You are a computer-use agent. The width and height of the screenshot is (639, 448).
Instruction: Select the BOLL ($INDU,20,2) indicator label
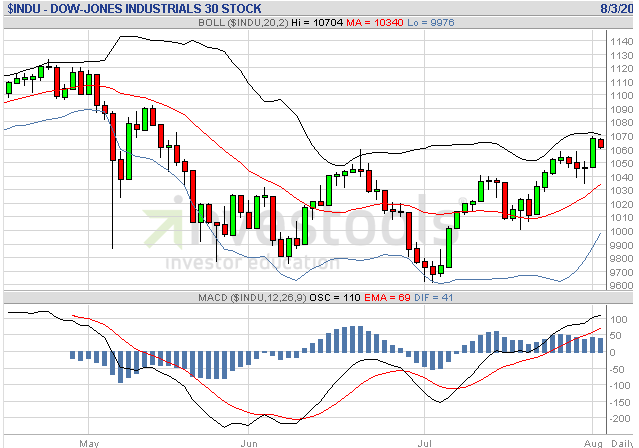click(x=243, y=22)
